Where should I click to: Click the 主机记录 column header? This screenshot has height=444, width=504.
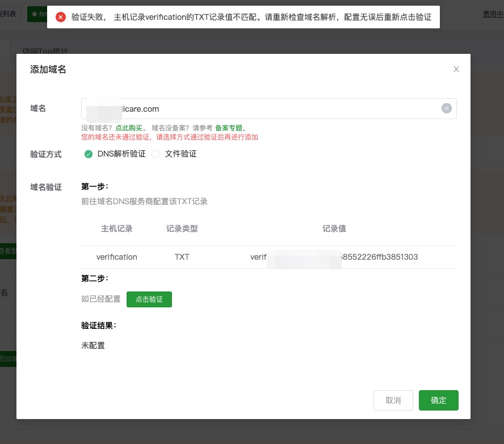(x=116, y=229)
